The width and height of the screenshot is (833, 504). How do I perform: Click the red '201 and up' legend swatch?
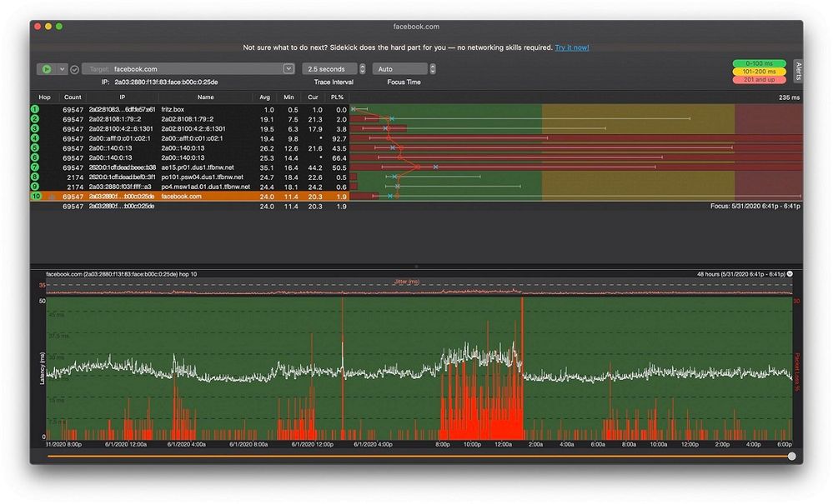[760, 79]
